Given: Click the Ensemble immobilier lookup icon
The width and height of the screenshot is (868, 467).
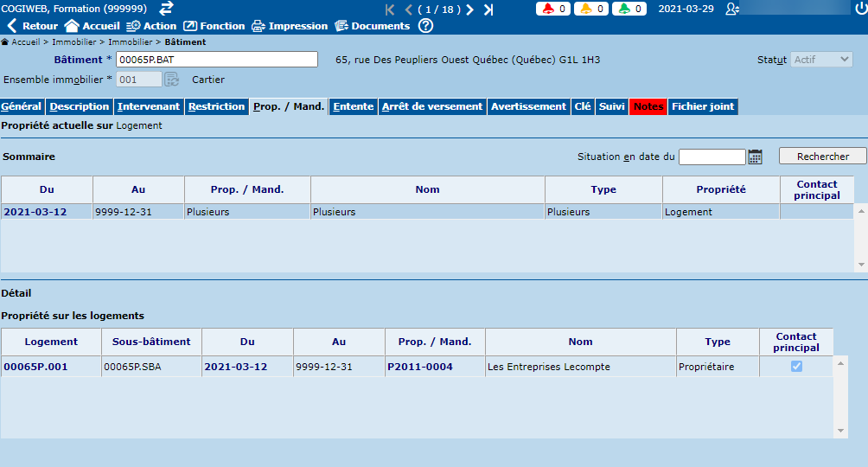Looking at the screenshot, I should click(x=172, y=80).
